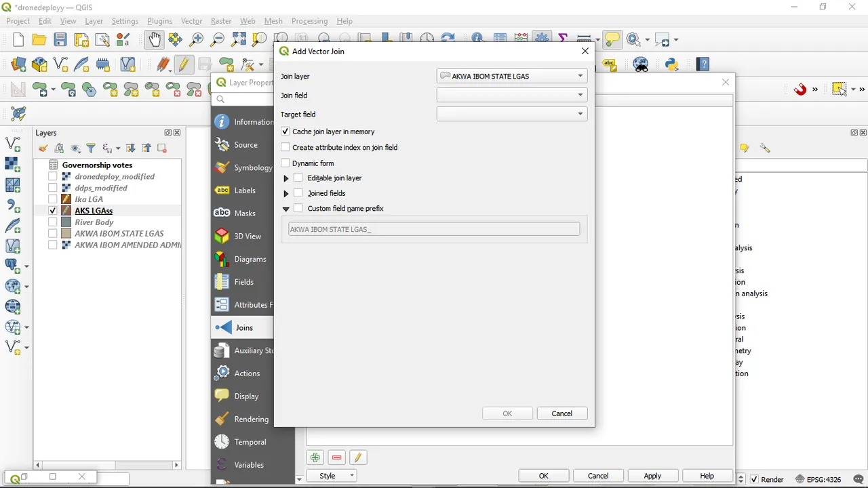Open the Join layer dropdown
The image size is (868, 488).
coord(512,76)
